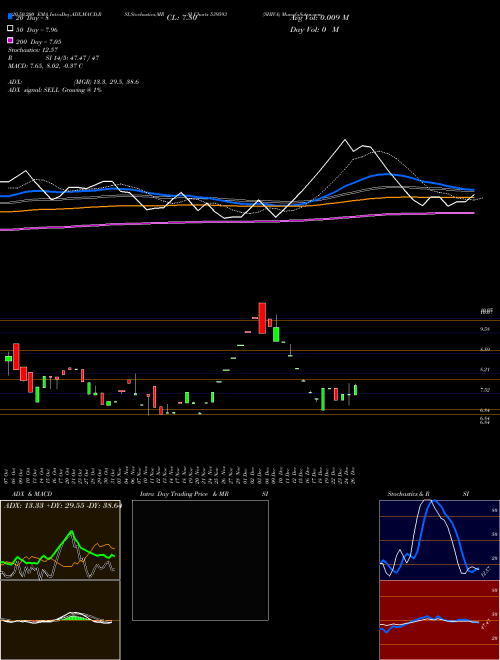
Task: Click the 'CL: 7.50' closing price label
Action: [x=182, y=18]
